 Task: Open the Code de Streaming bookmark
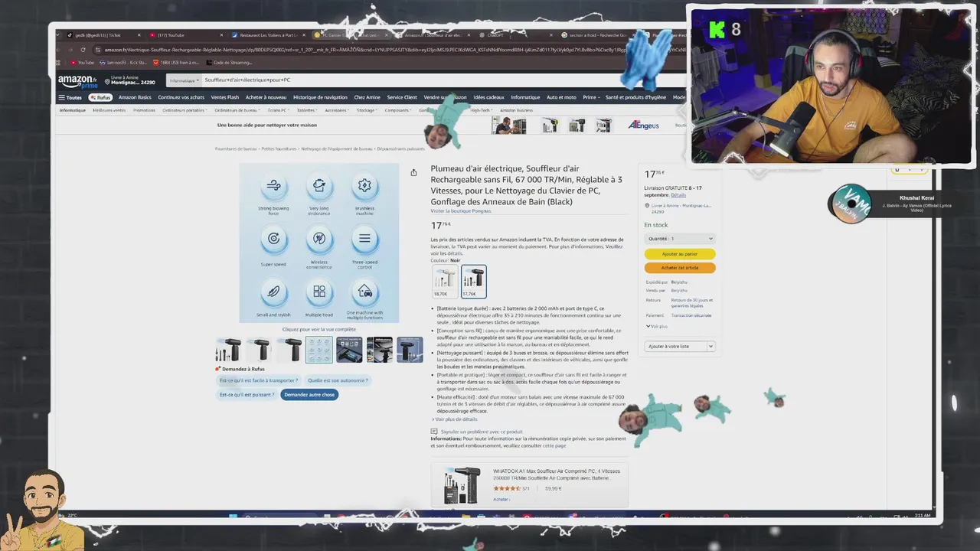(x=230, y=63)
